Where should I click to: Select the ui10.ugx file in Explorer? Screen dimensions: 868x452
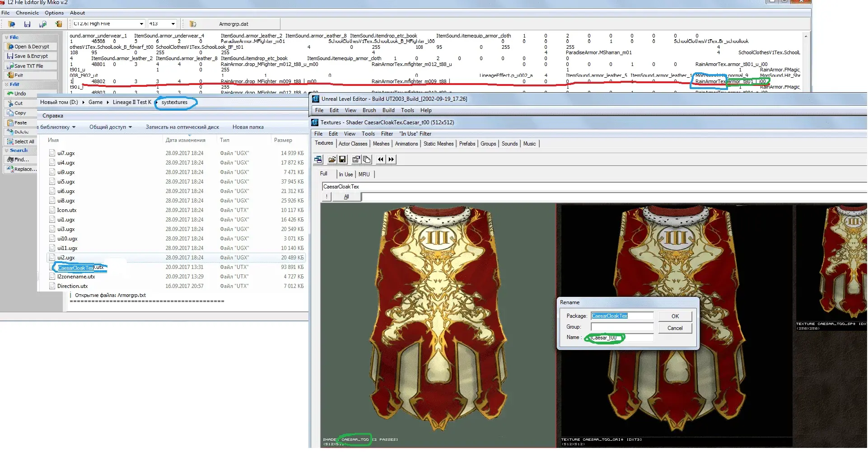tap(67, 239)
